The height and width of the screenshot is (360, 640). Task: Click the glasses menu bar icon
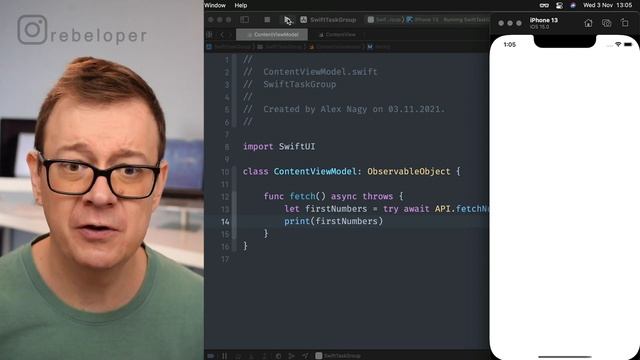click(544, 5)
